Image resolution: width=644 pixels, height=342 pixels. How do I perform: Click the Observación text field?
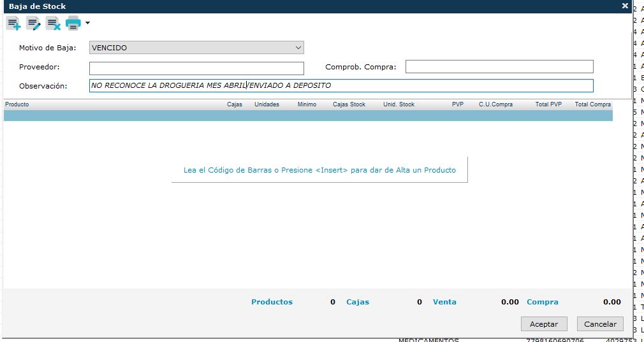[341, 86]
